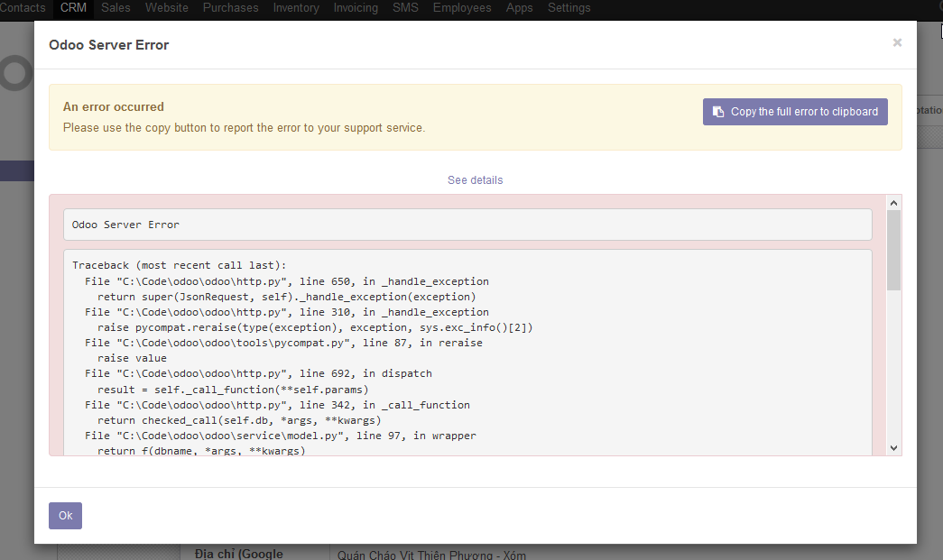Open the Settings menu
The height and width of the screenshot is (560, 943).
click(x=569, y=8)
